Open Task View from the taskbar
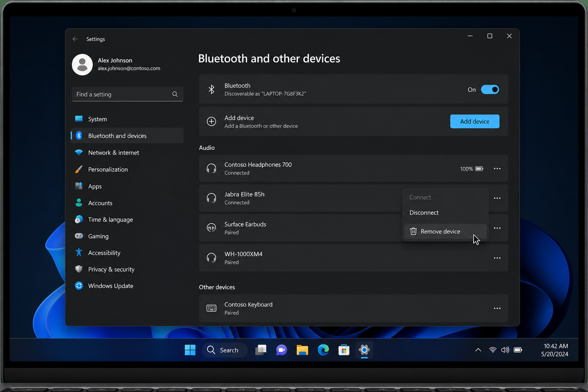 [261, 350]
